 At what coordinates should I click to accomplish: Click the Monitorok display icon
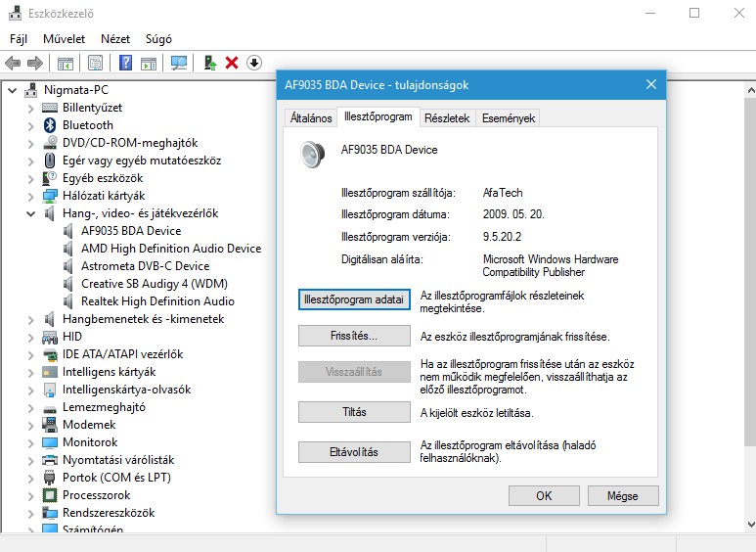tap(50, 442)
